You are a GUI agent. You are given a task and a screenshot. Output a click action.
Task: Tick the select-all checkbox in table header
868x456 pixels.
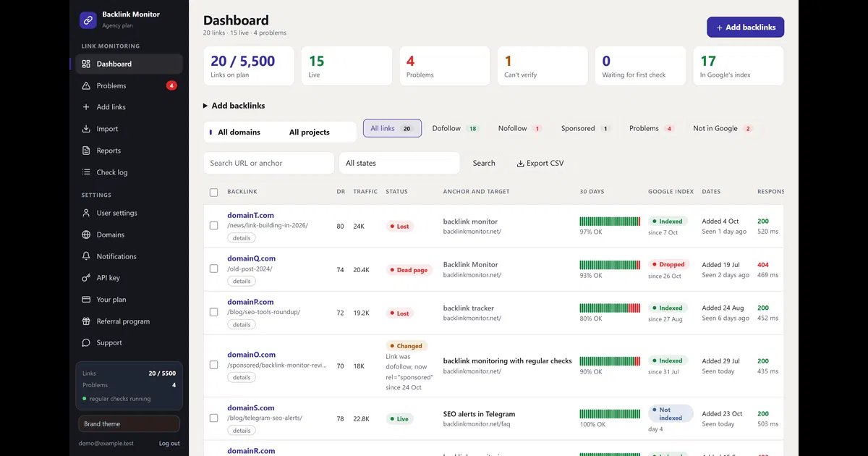click(x=213, y=193)
